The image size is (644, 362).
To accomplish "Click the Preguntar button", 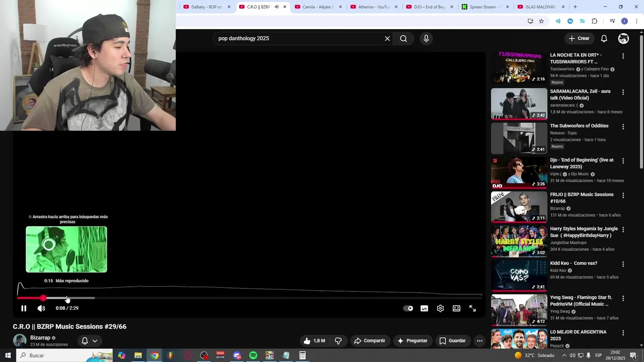I will point(412,340).
